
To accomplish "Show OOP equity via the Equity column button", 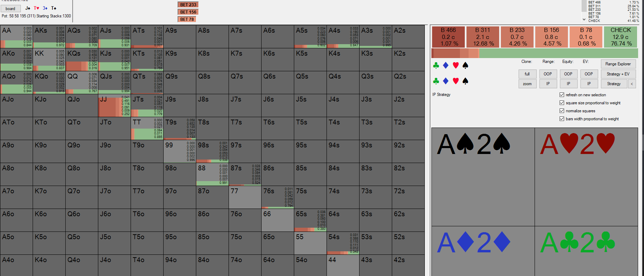I will pyautogui.click(x=568, y=74).
